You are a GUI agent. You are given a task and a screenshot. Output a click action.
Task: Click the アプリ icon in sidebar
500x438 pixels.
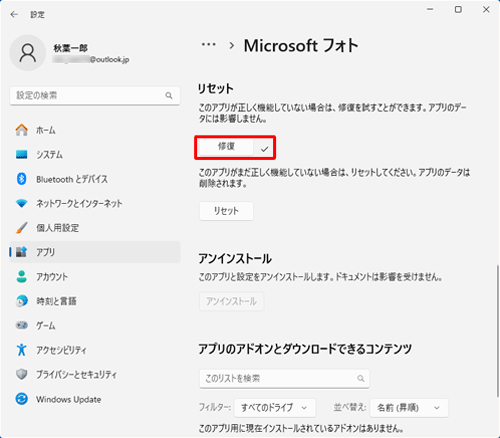(x=22, y=252)
